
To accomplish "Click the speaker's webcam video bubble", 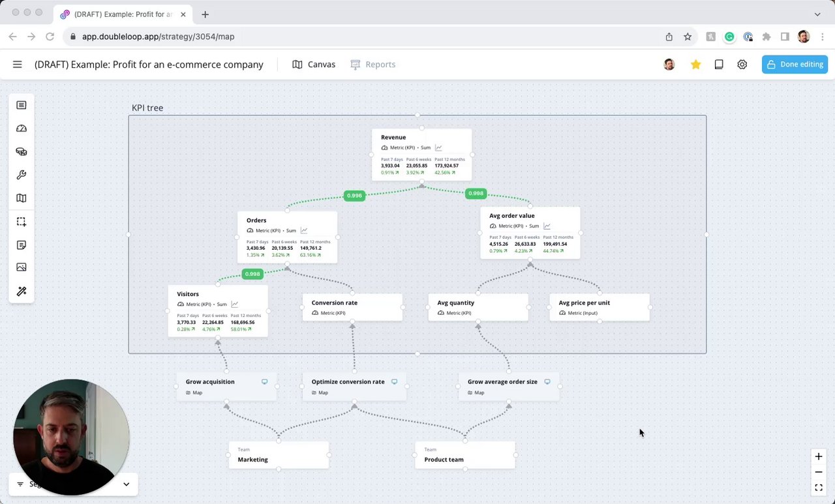I will pos(71,437).
